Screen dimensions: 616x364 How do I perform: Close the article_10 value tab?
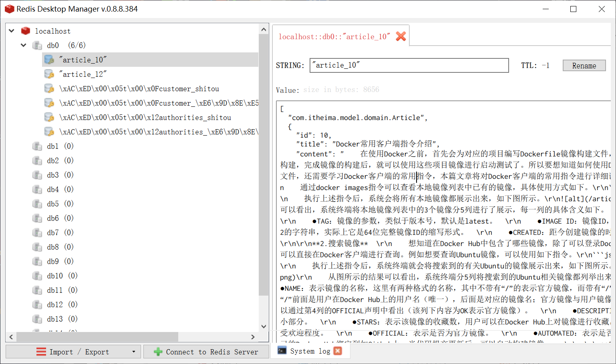pyautogui.click(x=401, y=36)
